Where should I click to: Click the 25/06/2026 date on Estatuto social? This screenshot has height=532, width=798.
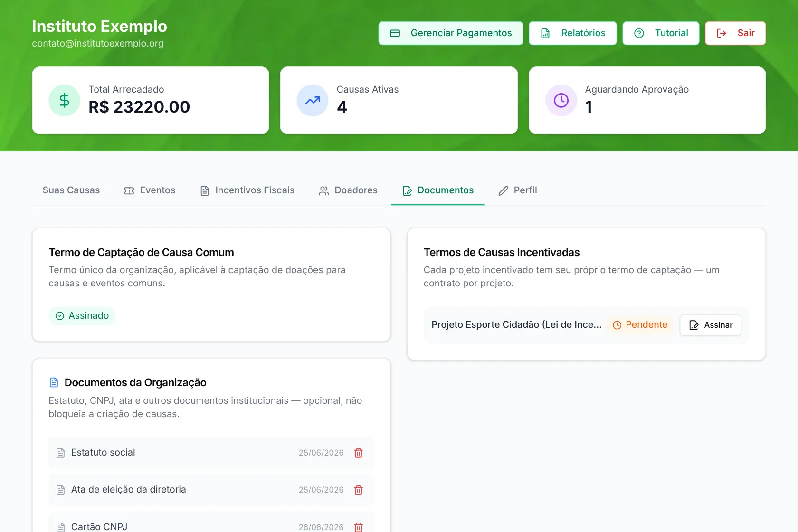321,453
